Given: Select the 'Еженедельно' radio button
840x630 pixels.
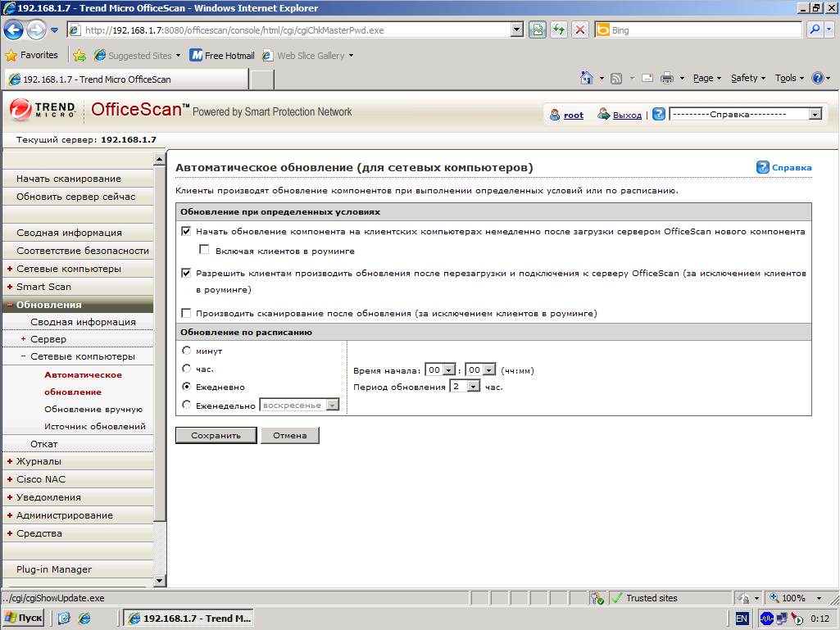Looking at the screenshot, I should 186,405.
